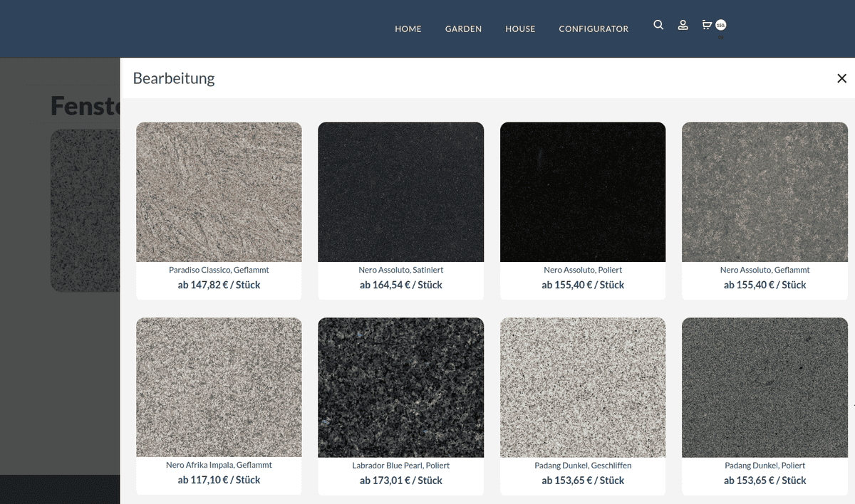
Task: Go to the Home menu item
Action: pos(408,29)
